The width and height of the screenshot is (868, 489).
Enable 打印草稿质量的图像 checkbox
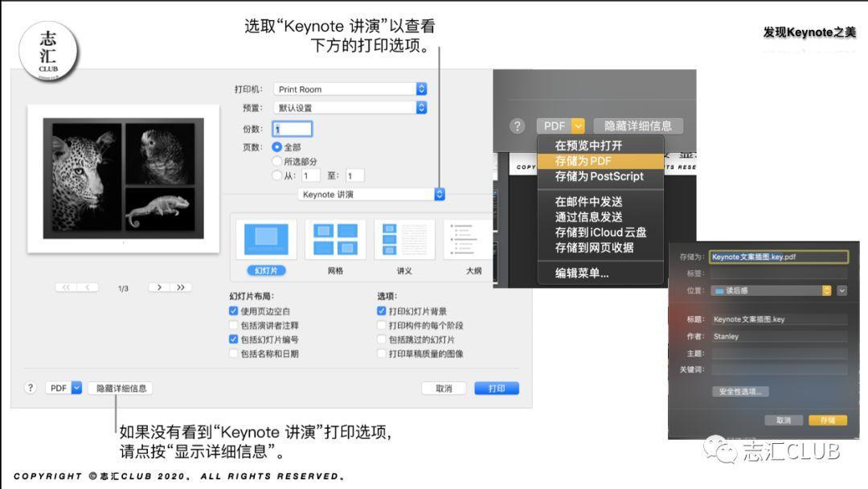point(382,353)
